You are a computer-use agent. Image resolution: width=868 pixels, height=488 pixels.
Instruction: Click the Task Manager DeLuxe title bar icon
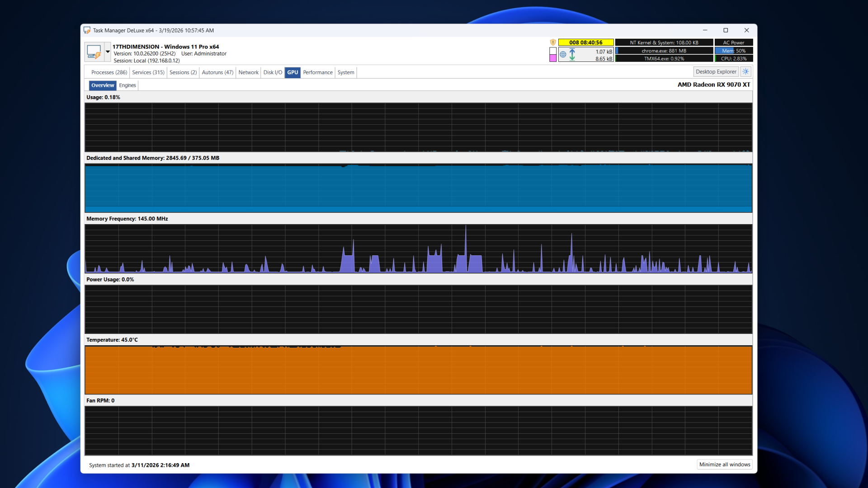[87, 30]
